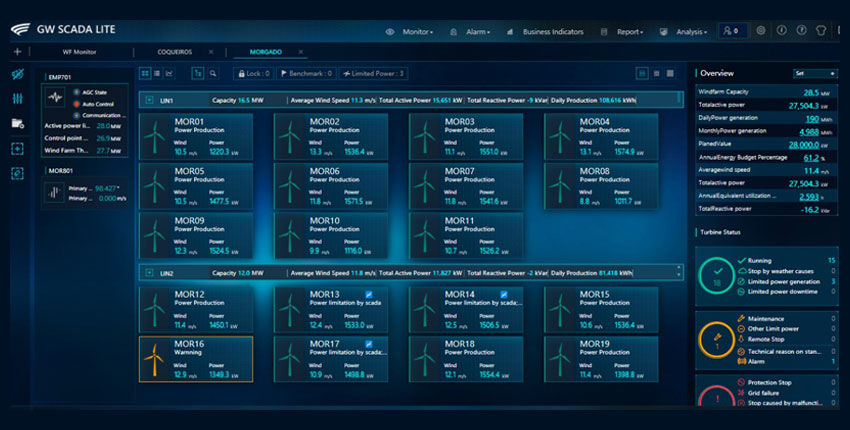Open AnnualEnergy Budget Percentage 61.2 link
Viewport: 850px width, 430px height.
click(811, 158)
